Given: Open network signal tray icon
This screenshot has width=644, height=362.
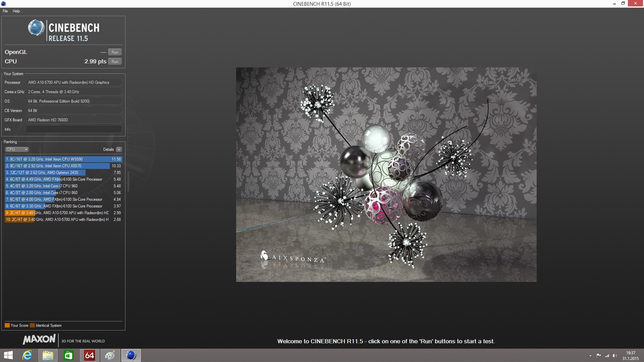Looking at the screenshot, I should 606,356.
